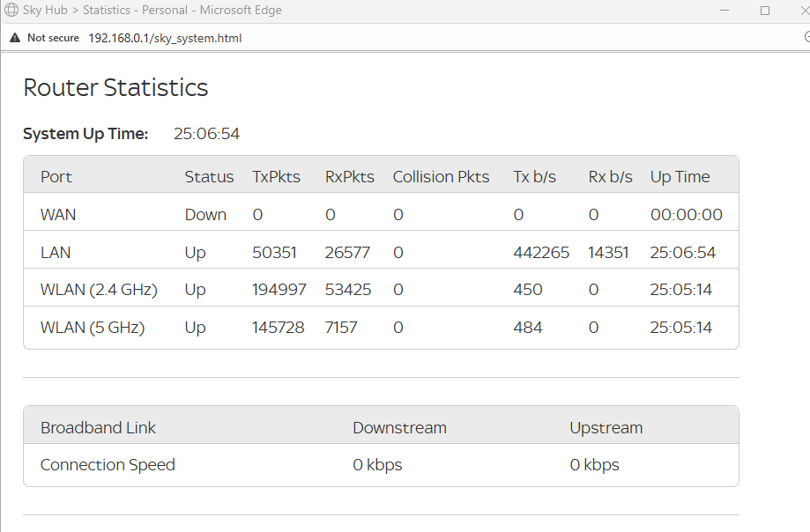Image resolution: width=810 pixels, height=532 pixels.
Task: Click the Downstream column header
Action: click(399, 427)
